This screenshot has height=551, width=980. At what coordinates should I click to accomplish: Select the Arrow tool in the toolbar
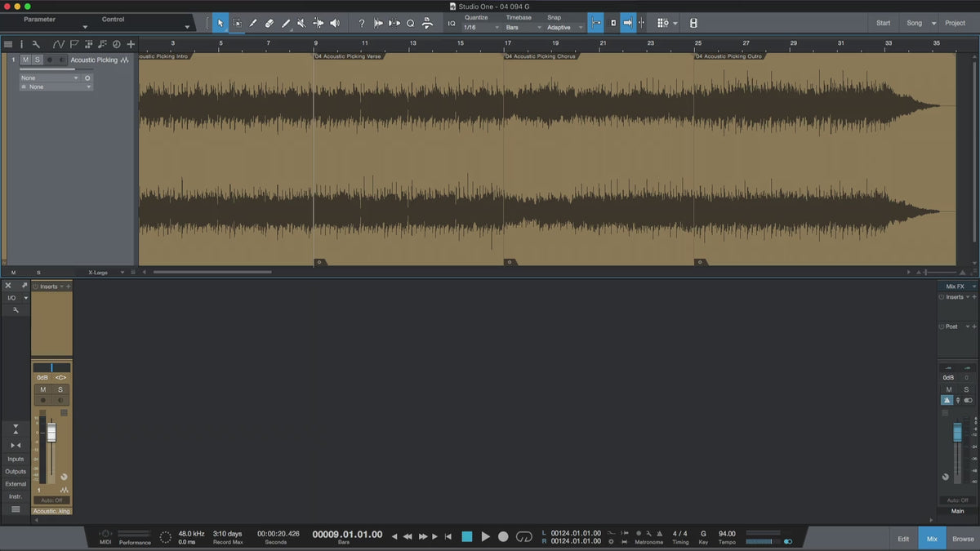(x=220, y=24)
